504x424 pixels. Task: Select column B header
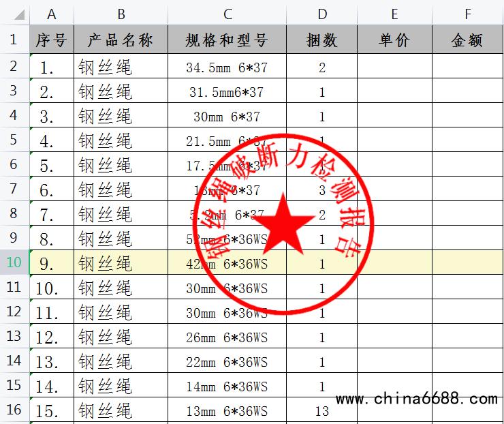pos(121,14)
